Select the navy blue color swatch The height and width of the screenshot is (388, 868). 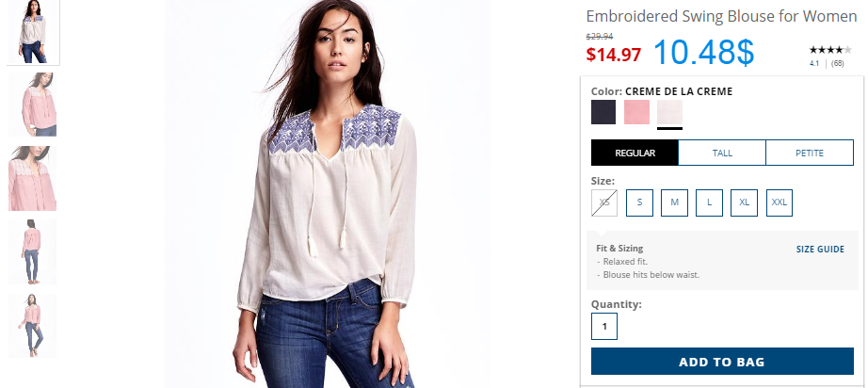tap(603, 112)
